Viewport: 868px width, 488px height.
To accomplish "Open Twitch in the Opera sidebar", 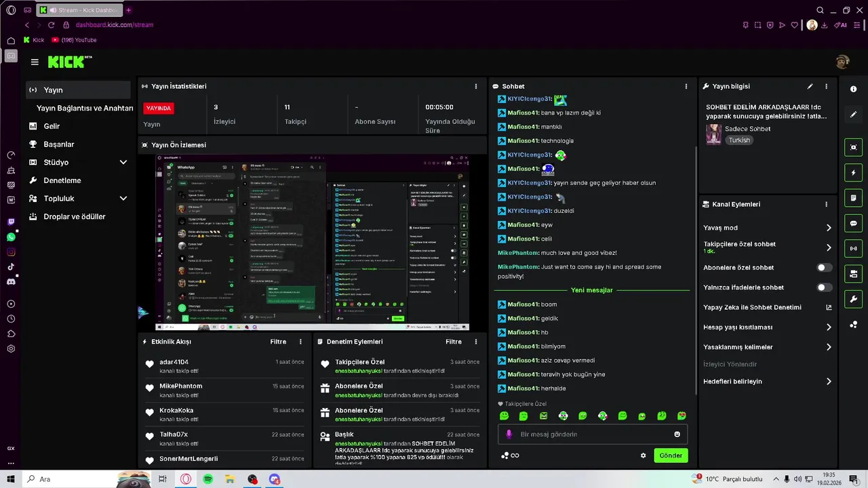I will pyautogui.click(x=11, y=222).
